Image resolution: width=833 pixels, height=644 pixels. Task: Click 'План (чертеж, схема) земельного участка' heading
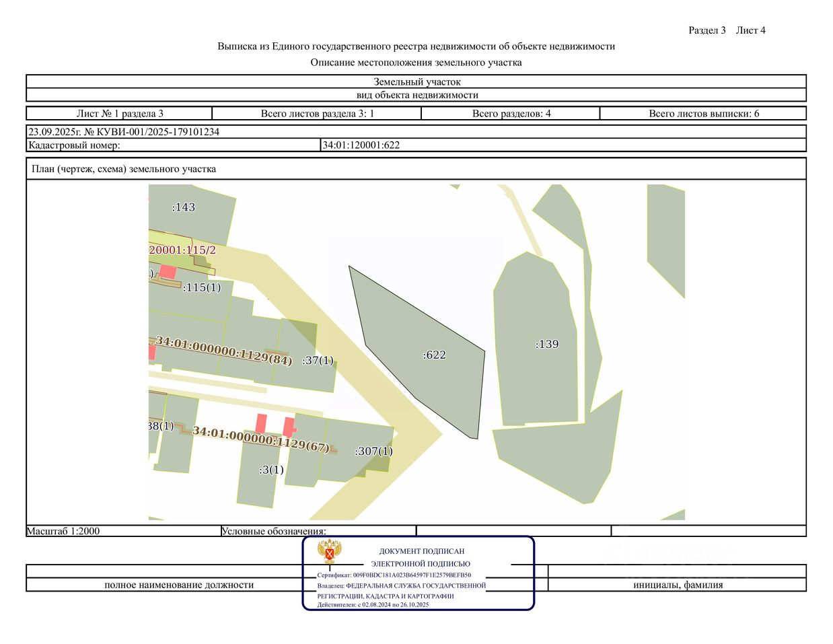[x=124, y=169]
